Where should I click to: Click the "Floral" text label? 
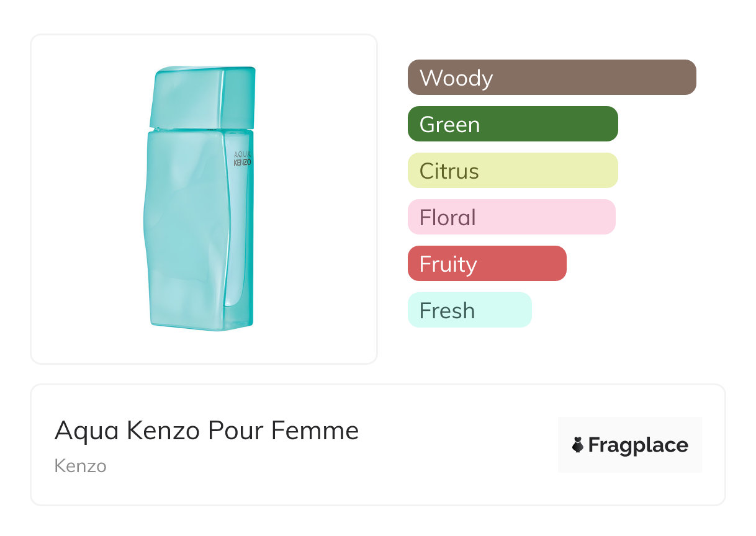tap(448, 218)
